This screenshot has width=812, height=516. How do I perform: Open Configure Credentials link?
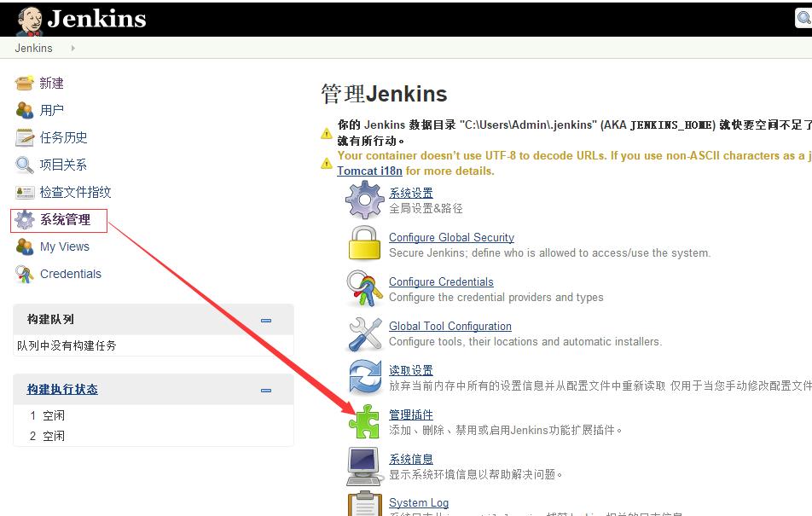(x=441, y=281)
